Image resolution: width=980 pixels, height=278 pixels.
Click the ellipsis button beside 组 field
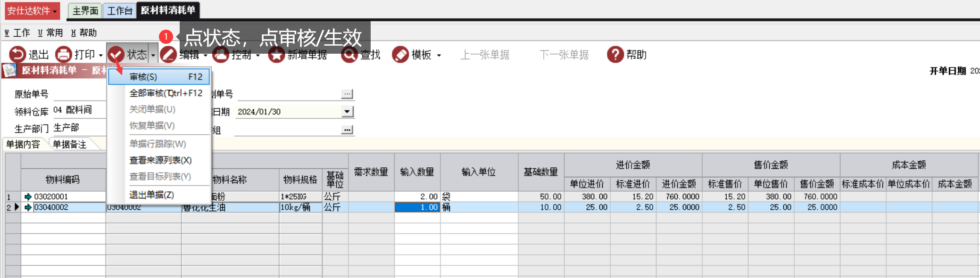347,130
